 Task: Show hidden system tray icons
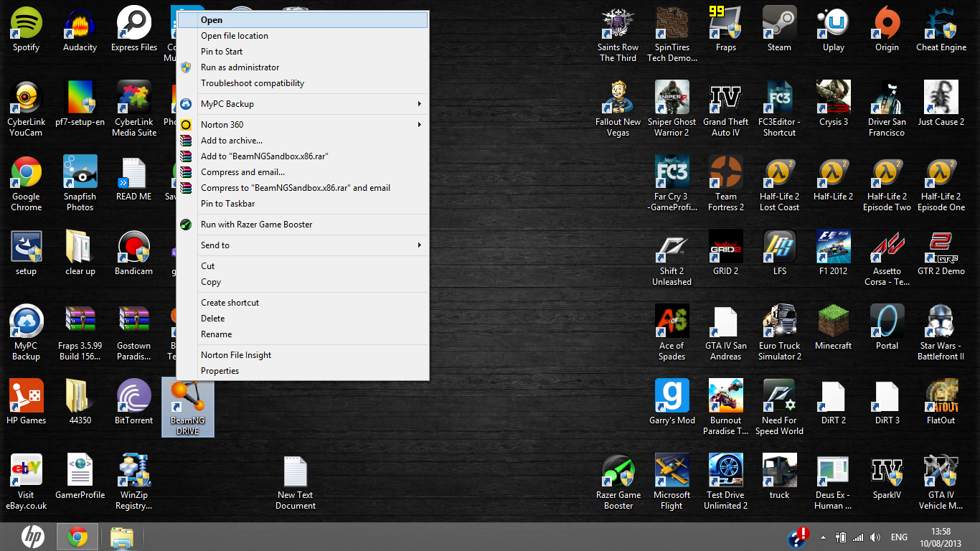click(x=823, y=537)
